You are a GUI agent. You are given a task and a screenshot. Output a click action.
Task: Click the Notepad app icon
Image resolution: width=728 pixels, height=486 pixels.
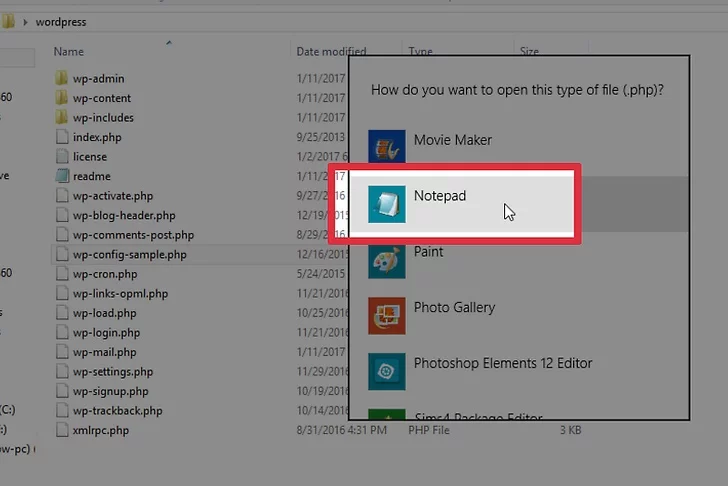pos(386,203)
